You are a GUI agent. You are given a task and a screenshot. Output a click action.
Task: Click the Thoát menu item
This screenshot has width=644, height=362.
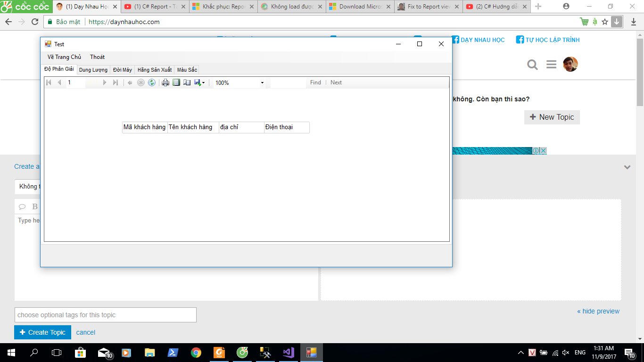tap(97, 57)
